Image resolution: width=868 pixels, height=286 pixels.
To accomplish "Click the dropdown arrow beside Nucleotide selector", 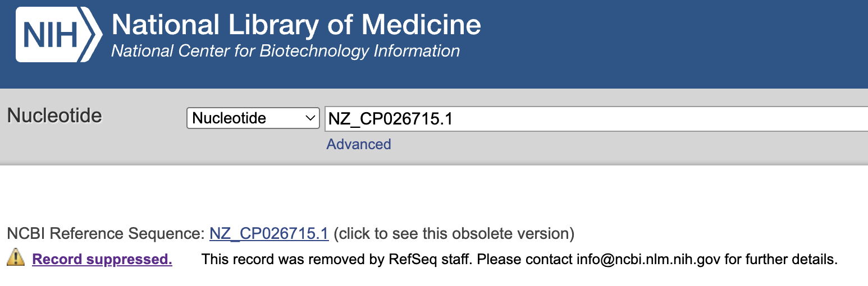I will click(x=309, y=118).
